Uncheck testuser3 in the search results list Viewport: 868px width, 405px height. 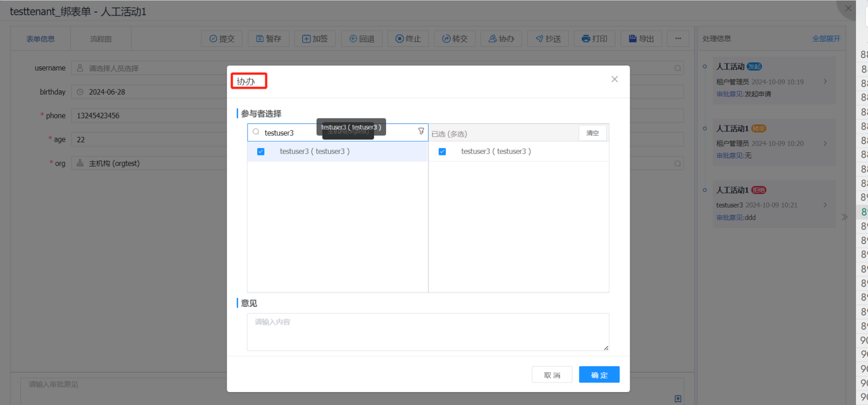coord(261,151)
